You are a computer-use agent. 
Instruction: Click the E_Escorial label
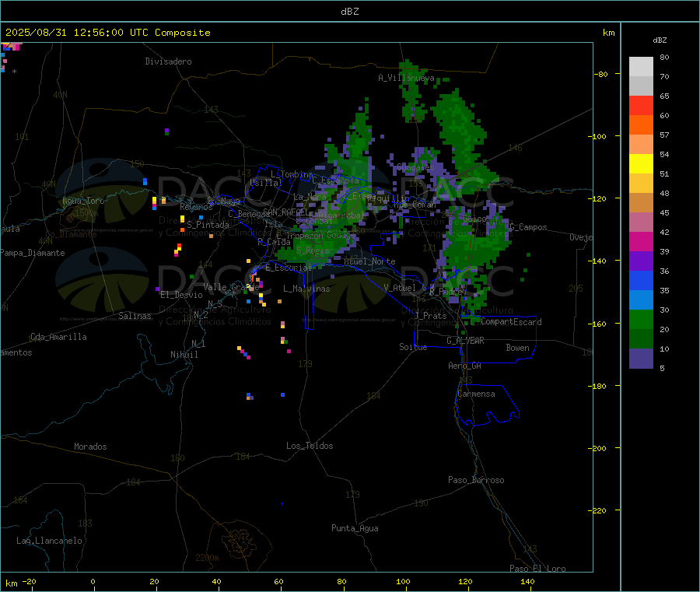[x=289, y=268]
